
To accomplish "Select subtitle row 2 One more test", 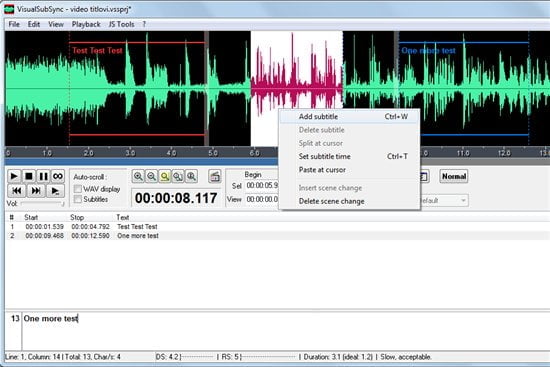I will (x=277, y=236).
